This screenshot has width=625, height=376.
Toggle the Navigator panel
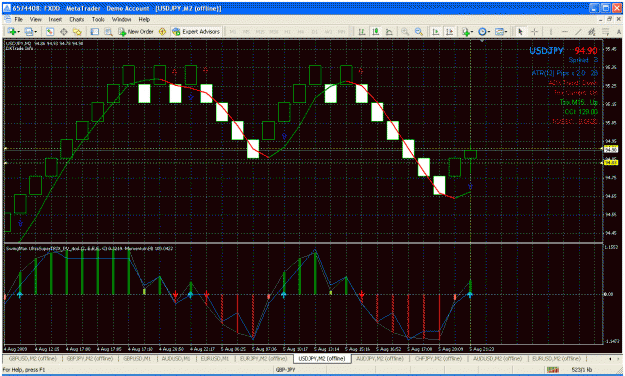[77, 31]
